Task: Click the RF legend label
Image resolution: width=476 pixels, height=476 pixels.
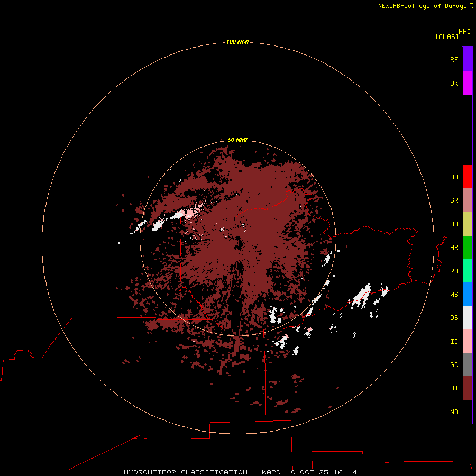Action: [x=454, y=59]
